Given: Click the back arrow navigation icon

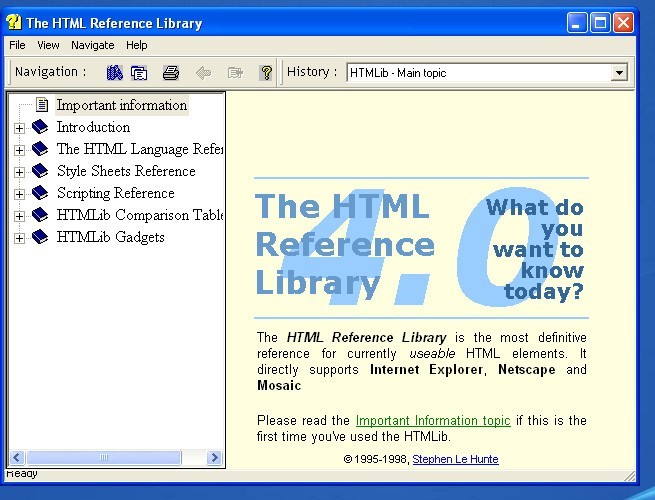Looking at the screenshot, I should click(203, 73).
